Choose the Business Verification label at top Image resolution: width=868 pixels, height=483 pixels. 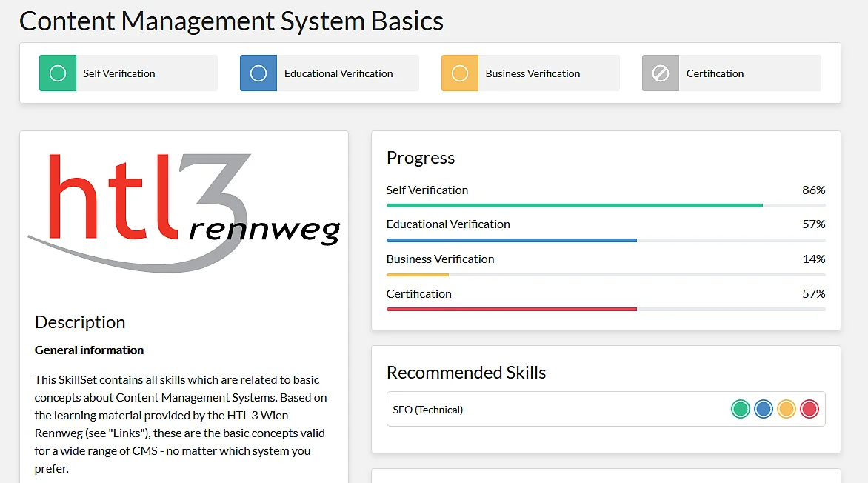click(533, 73)
